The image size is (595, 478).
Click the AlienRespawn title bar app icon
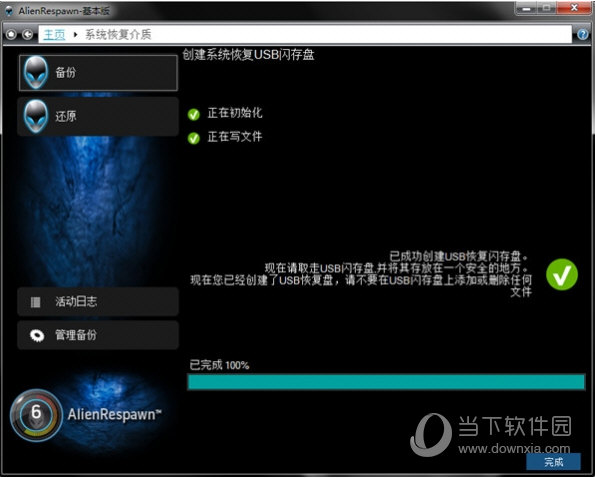[x=9, y=11]
